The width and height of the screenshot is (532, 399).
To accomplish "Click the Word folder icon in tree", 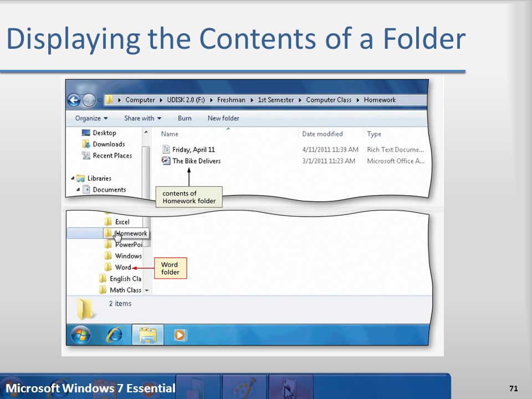I will [108, 267].
